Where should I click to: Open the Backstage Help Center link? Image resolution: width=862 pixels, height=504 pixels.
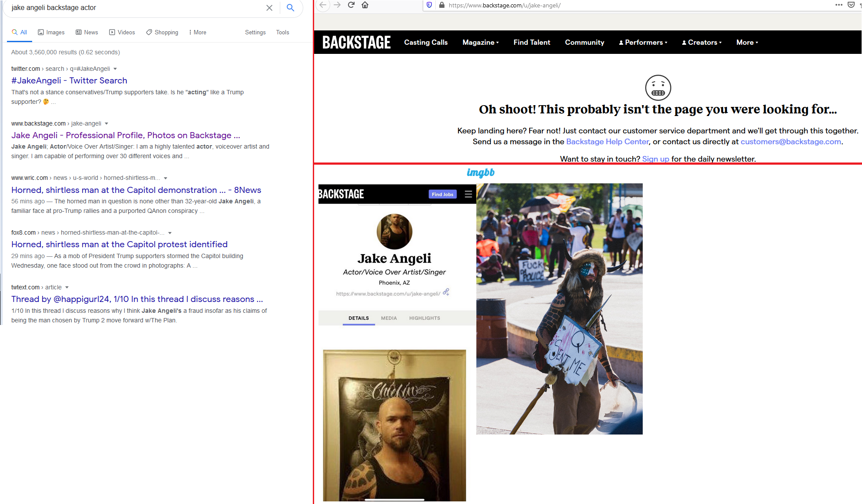pyautogui.click(x=607, y=142)
